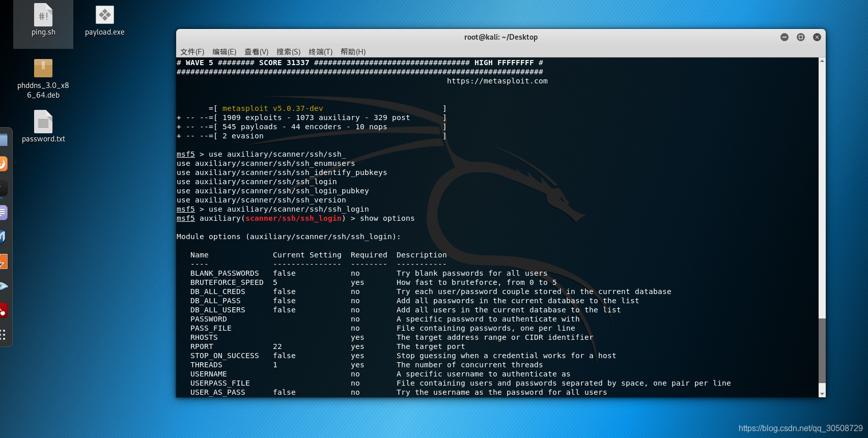Minimize the terminal window
This screenshot has width=868, height=438.
click(785, 37)
